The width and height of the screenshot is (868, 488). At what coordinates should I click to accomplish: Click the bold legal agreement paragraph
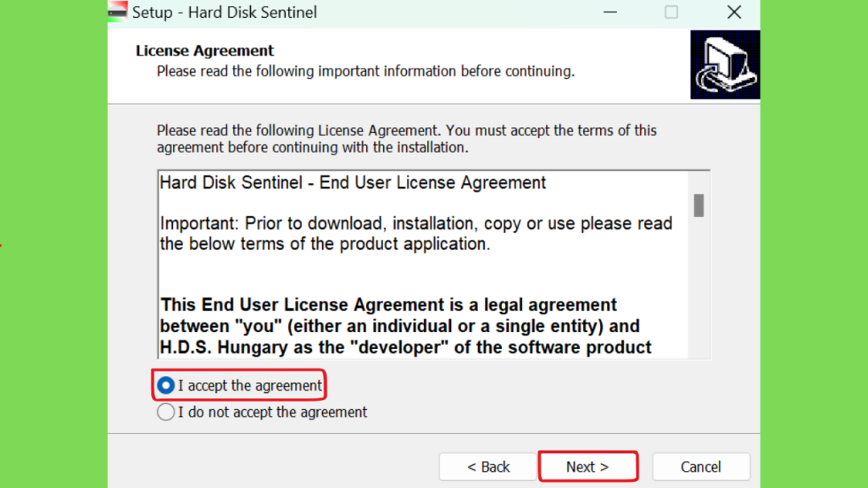coord(406,326)
